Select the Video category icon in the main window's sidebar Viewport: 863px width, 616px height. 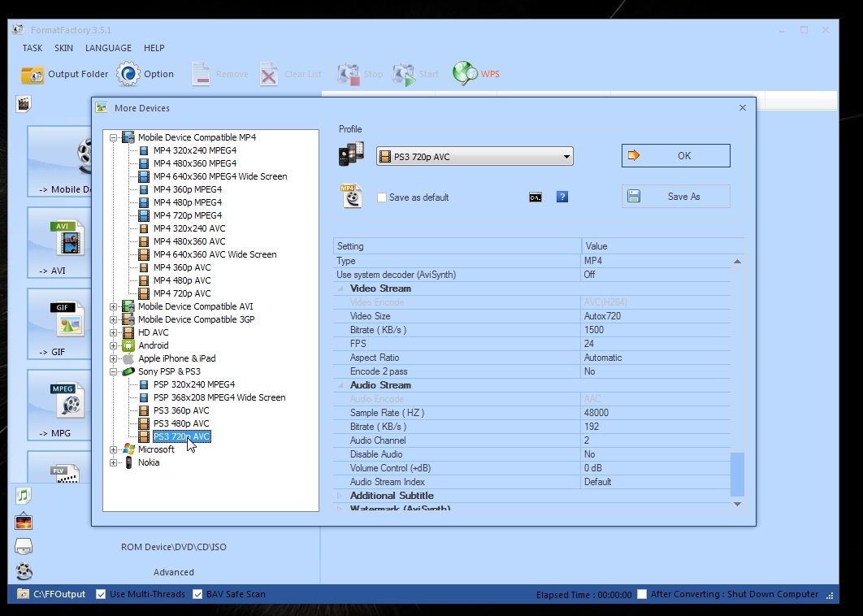click(x=23, y=103)
